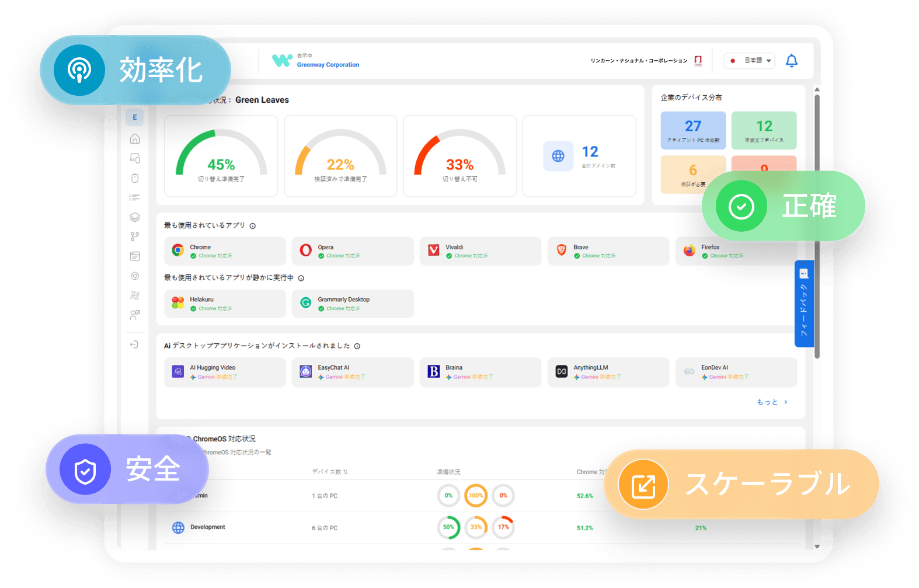Viewport: 919px width, 588px height.
Task: Click the もっと link
Action: 772,402
